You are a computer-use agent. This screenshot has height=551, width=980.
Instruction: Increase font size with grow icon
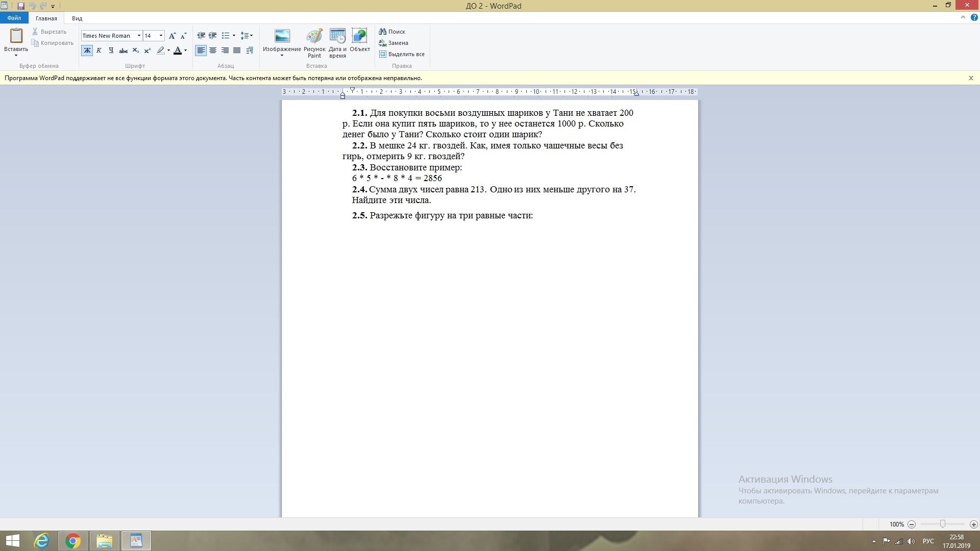click(172, 36)
